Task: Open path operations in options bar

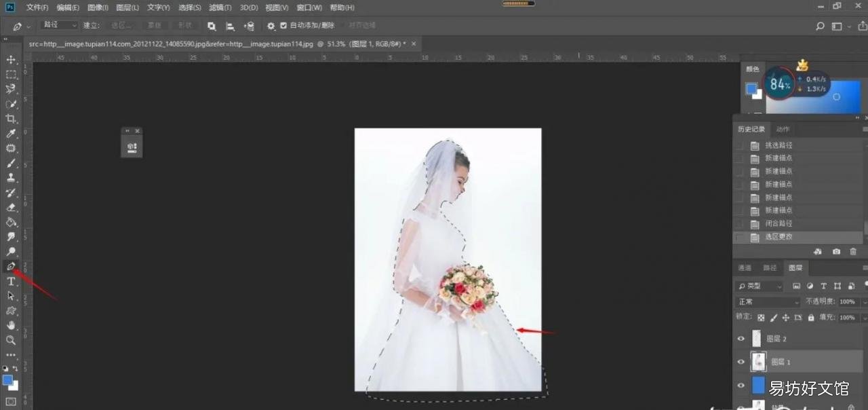Action: coord(212,26)
